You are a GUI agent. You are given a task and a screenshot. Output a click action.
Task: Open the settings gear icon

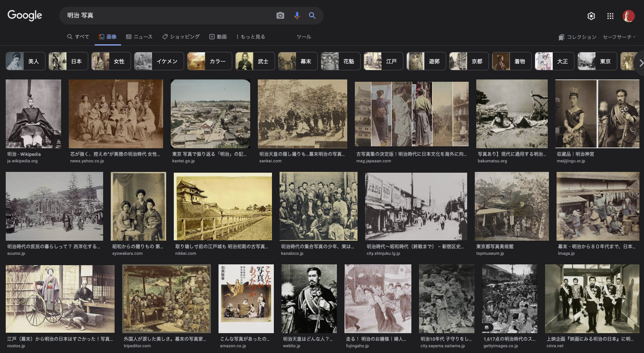point(591,16)
